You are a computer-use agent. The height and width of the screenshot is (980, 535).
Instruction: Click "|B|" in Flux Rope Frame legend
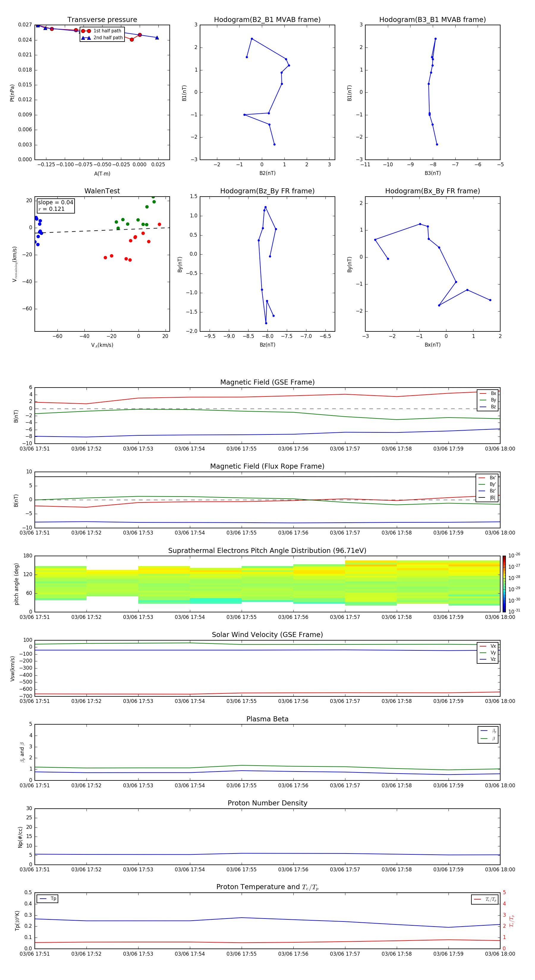[x=493, y=498]
